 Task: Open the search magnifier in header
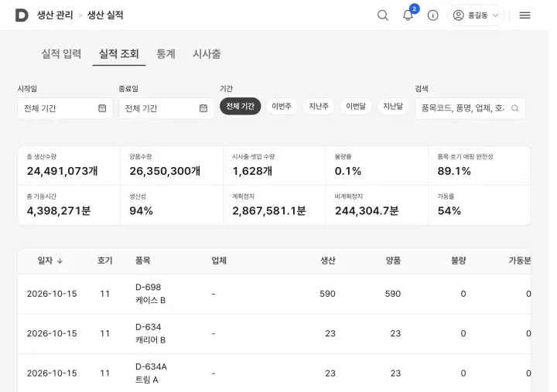[x=383, y=15]
